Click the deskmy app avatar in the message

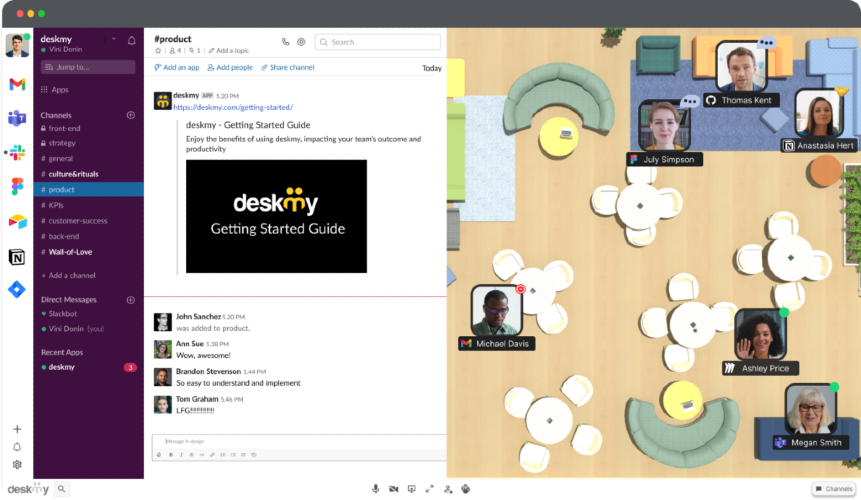(163, 101)
